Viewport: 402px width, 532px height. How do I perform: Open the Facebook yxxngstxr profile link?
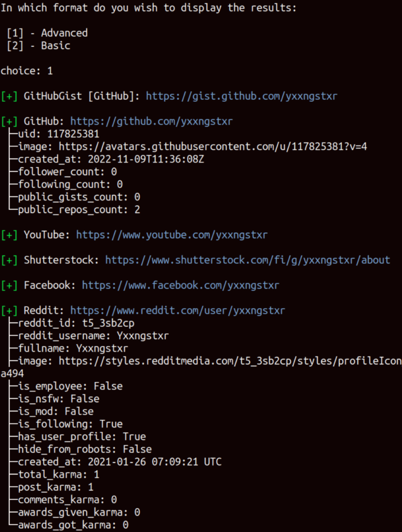(180, 285)
